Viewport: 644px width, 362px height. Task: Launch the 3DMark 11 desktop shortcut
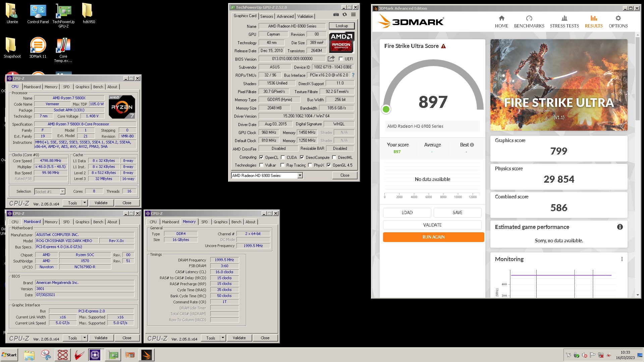point(38,48)
